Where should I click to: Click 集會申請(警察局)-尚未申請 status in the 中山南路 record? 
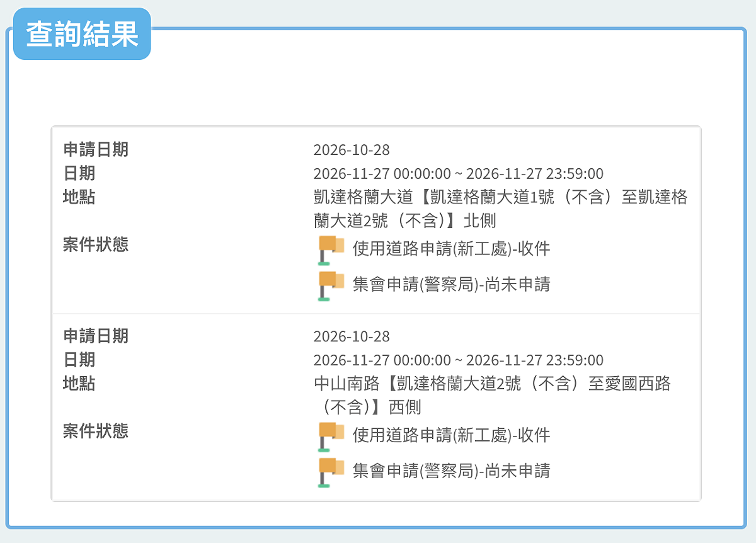pos(452,471)
